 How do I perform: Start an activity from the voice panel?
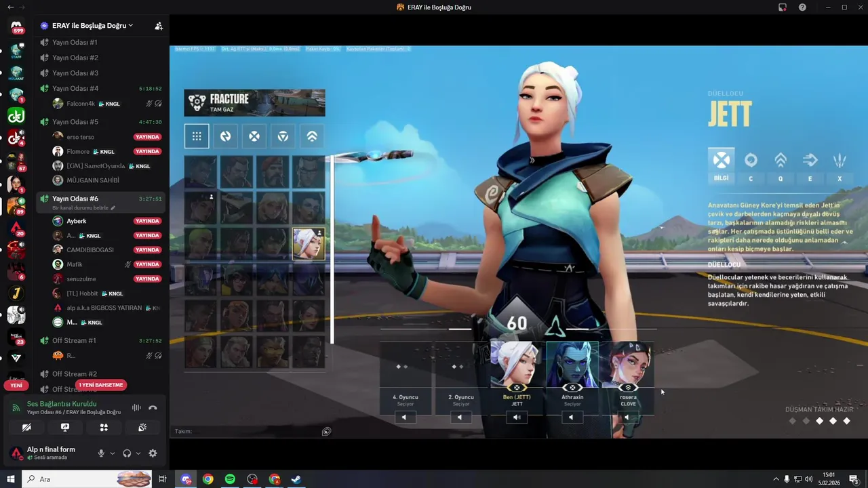[104, 428]
